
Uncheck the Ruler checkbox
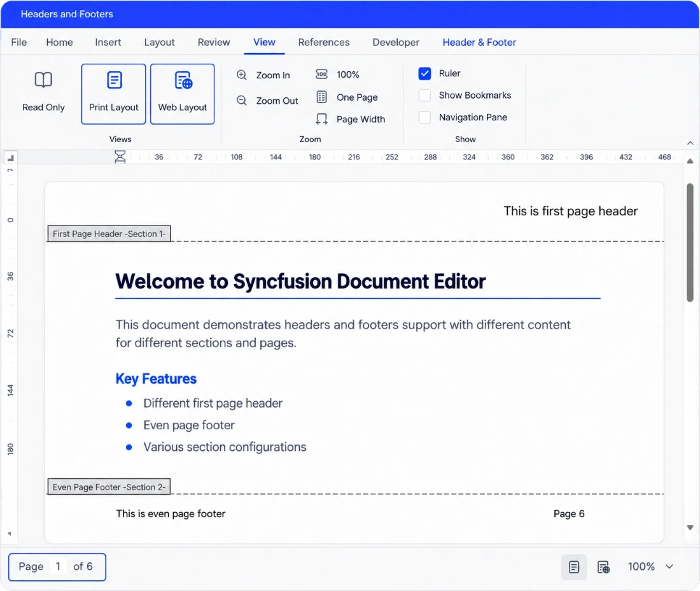(424, 73)
